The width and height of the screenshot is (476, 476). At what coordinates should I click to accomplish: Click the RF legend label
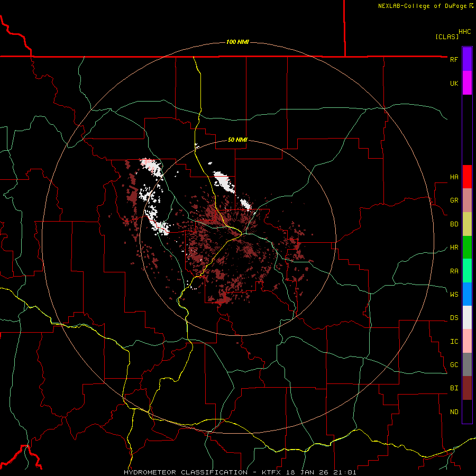pos(454,59)
